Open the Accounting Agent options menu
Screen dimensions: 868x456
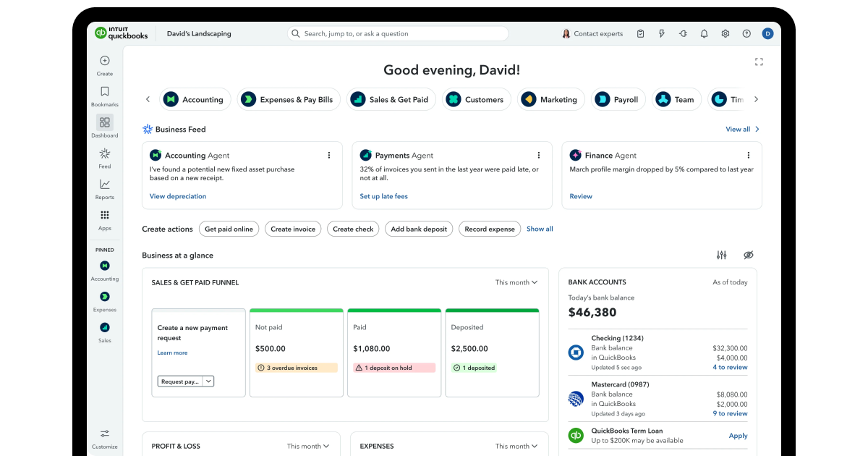pyautogui.click(x=329, y=155)
